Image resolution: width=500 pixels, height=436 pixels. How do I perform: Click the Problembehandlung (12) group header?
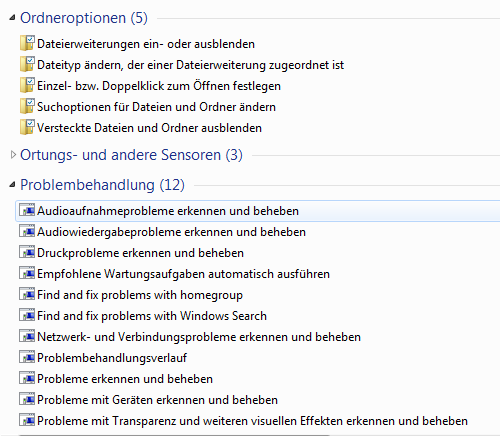[102, 185]
